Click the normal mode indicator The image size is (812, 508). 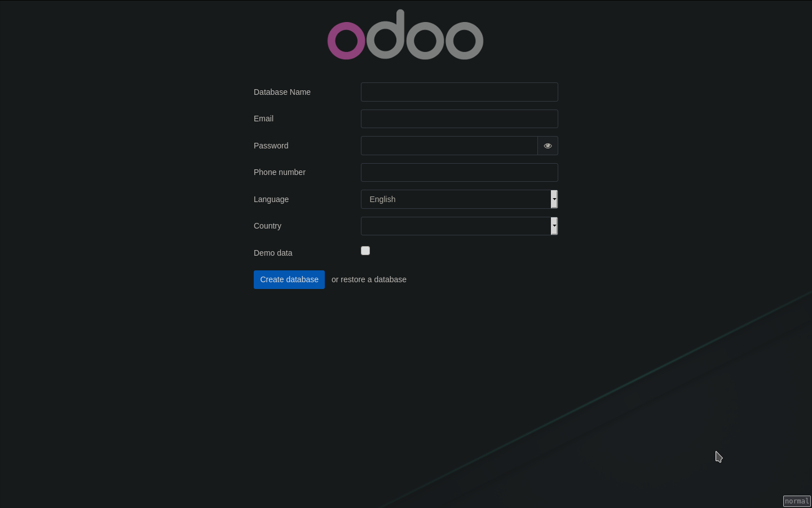(797, 501)
